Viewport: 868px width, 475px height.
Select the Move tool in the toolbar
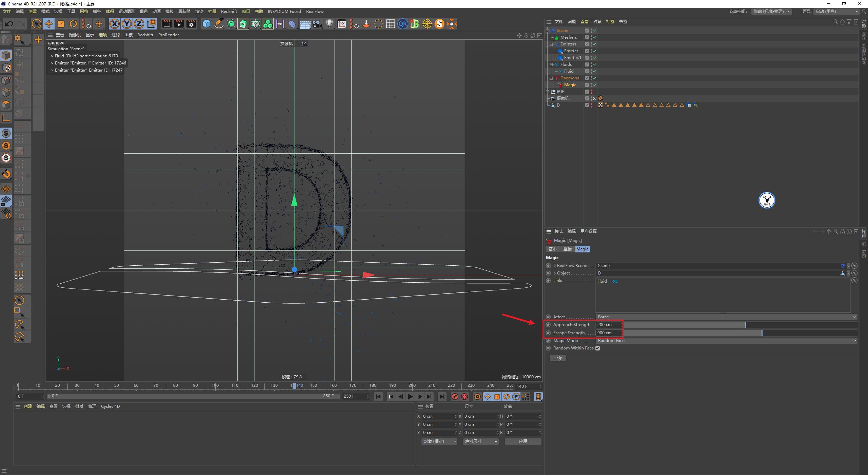click(x=49, y=24)
